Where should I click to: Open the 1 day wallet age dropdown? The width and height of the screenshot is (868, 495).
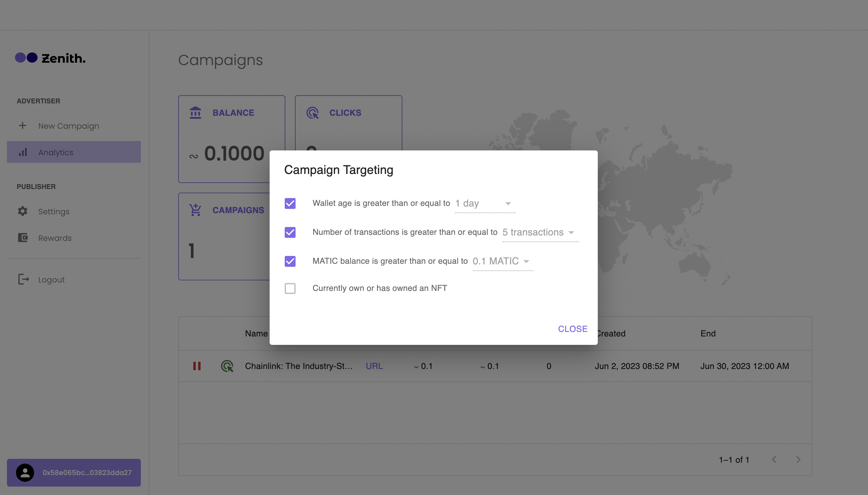[485, 203]
